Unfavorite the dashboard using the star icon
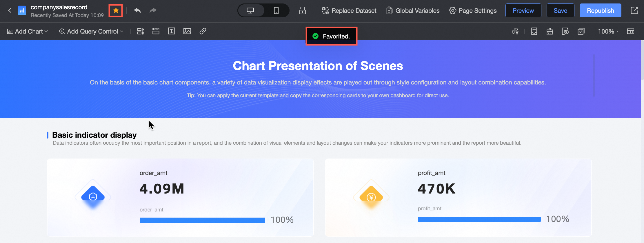The height and width of the screenshot is (243, 644). pos(116,11)
